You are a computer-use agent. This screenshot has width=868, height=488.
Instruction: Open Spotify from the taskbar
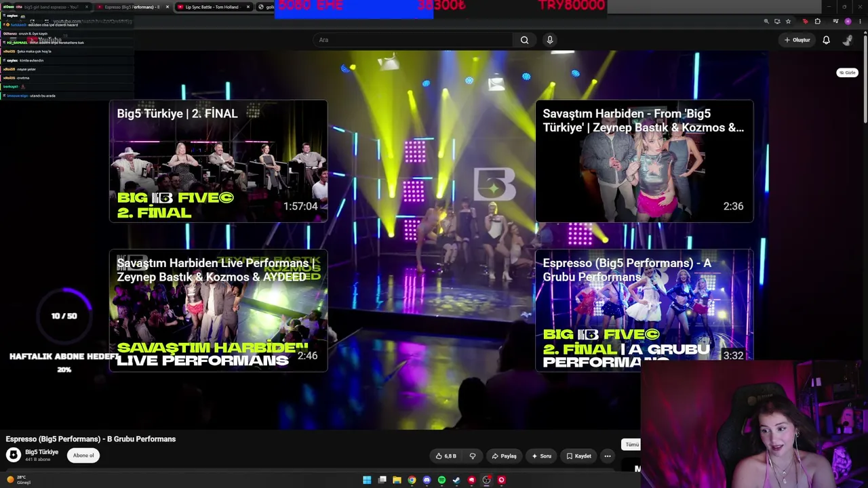coord(441,480)
